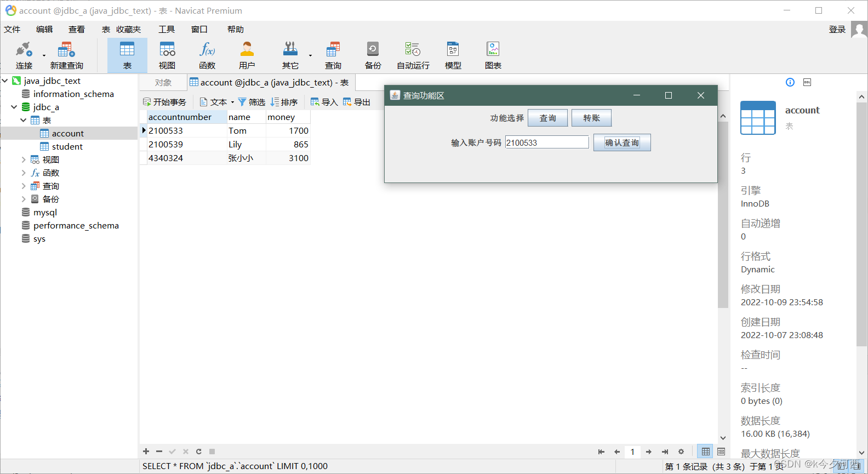
Task: Select the performance_schema database
Action: [x=76, y=225]
